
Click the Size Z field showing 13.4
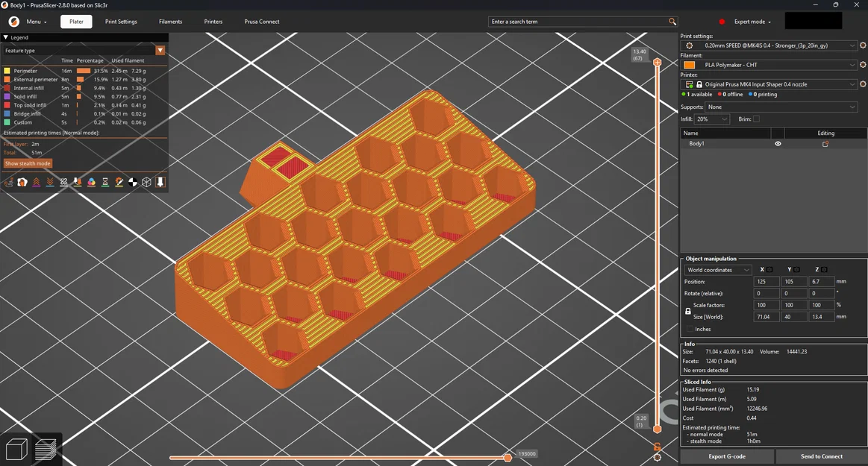822,317
